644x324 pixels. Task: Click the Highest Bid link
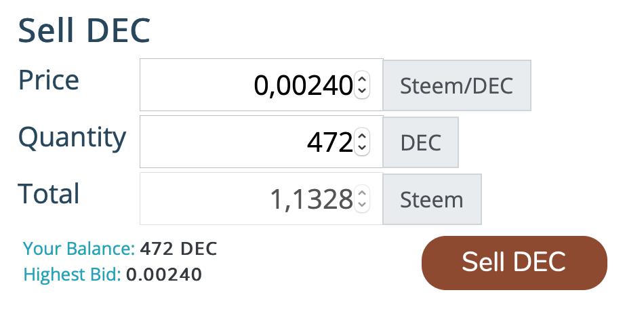(x=73, y=275)
